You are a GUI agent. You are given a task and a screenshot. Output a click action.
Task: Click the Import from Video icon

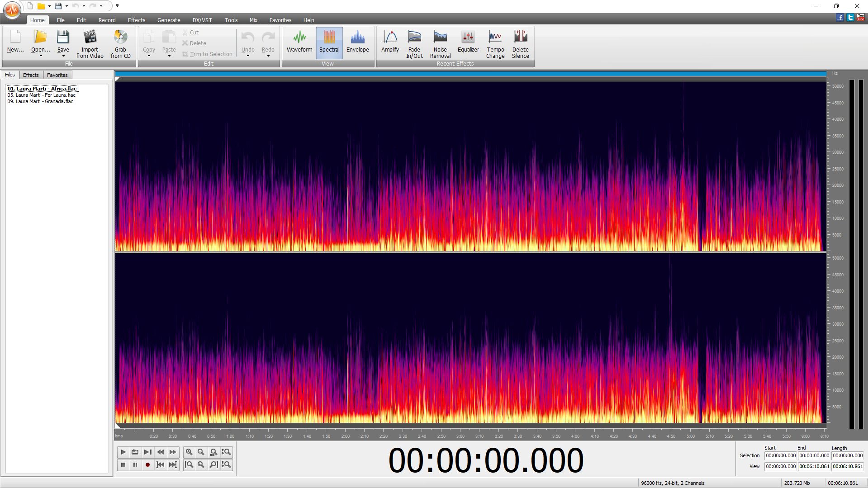coord(90,43)
